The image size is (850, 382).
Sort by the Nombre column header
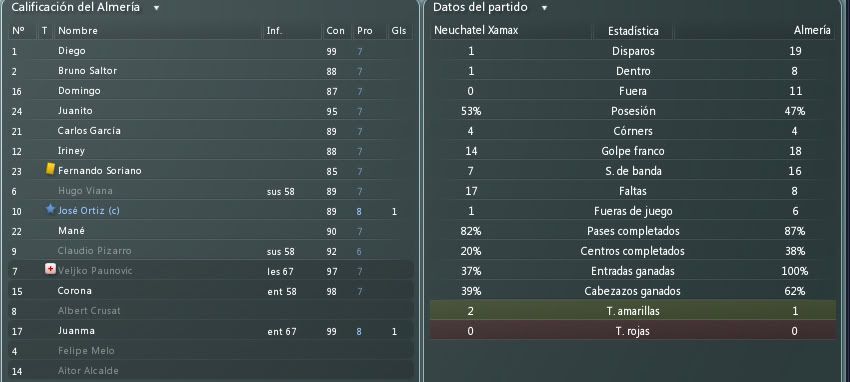coord(78,31)
